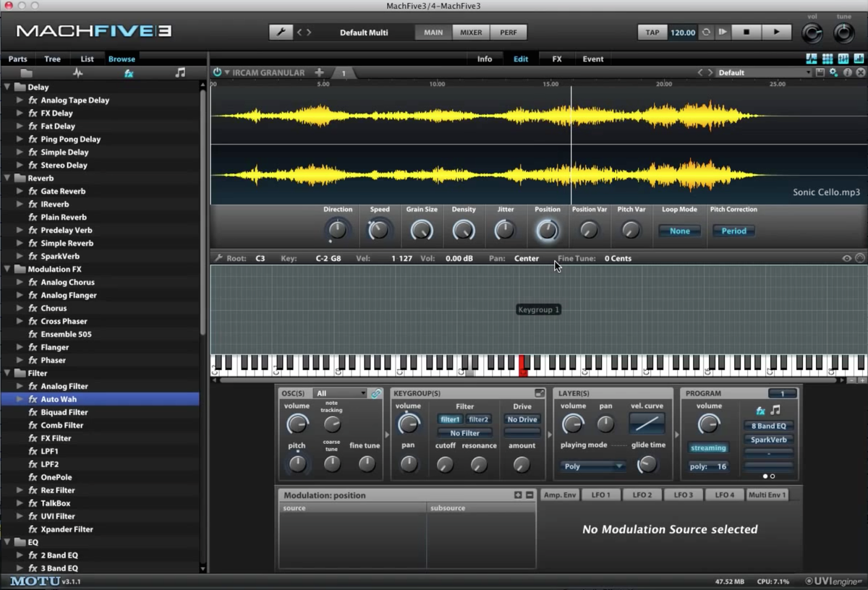Click the No Filter selector

point(464,433)
